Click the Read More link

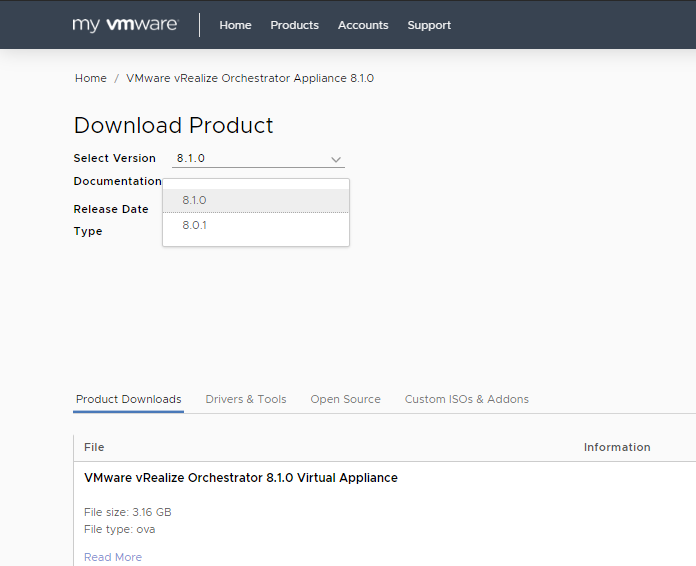(113, 557)
